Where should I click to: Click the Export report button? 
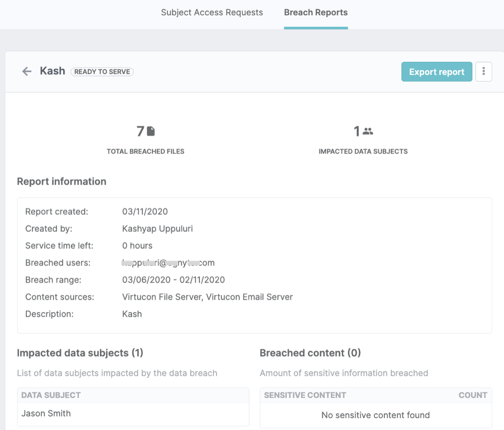[x=436, y=72]
